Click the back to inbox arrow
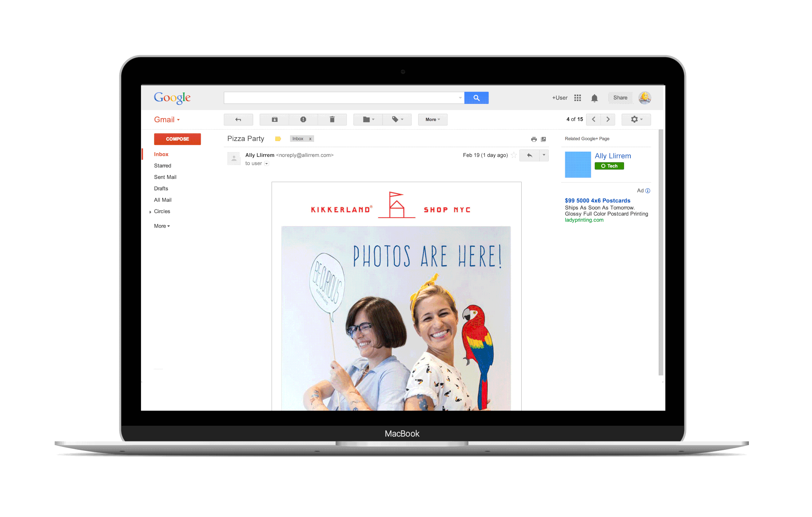Screen dimensions: 812x517 (238, 120)
